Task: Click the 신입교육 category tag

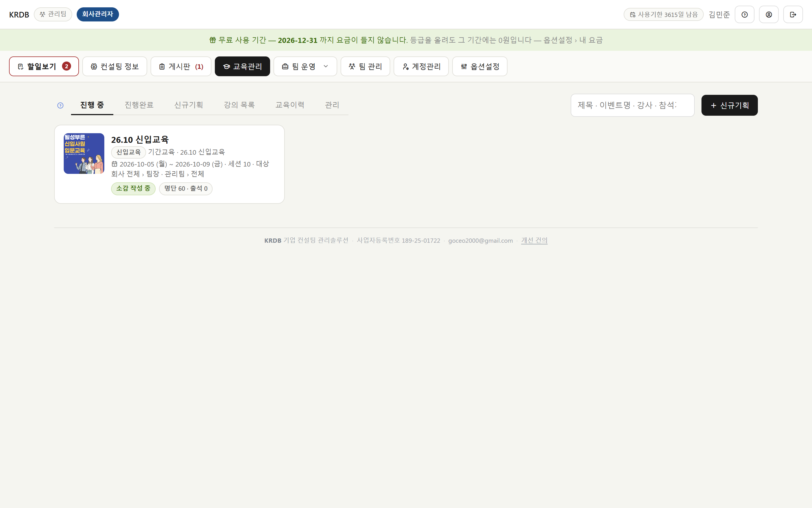Action: click(x=129, y=152)
